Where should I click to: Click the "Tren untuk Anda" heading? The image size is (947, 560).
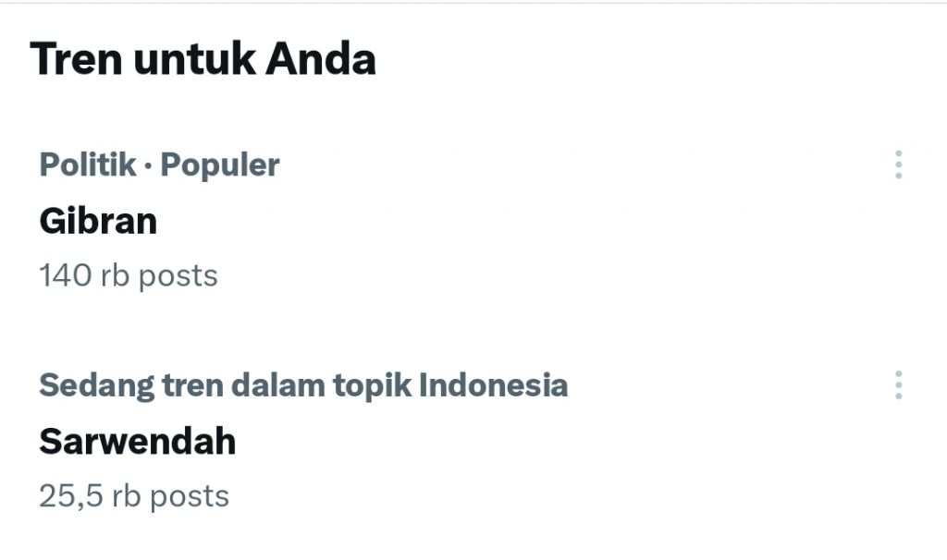click(203, 59)
